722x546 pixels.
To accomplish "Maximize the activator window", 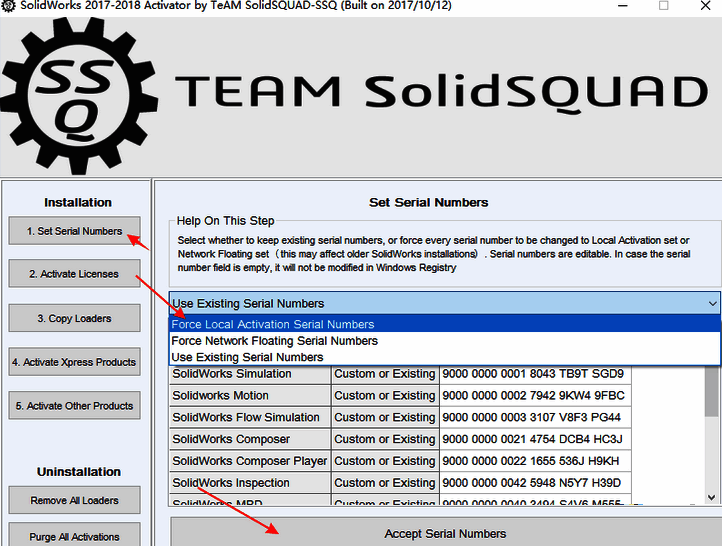I will pos(664,6).
